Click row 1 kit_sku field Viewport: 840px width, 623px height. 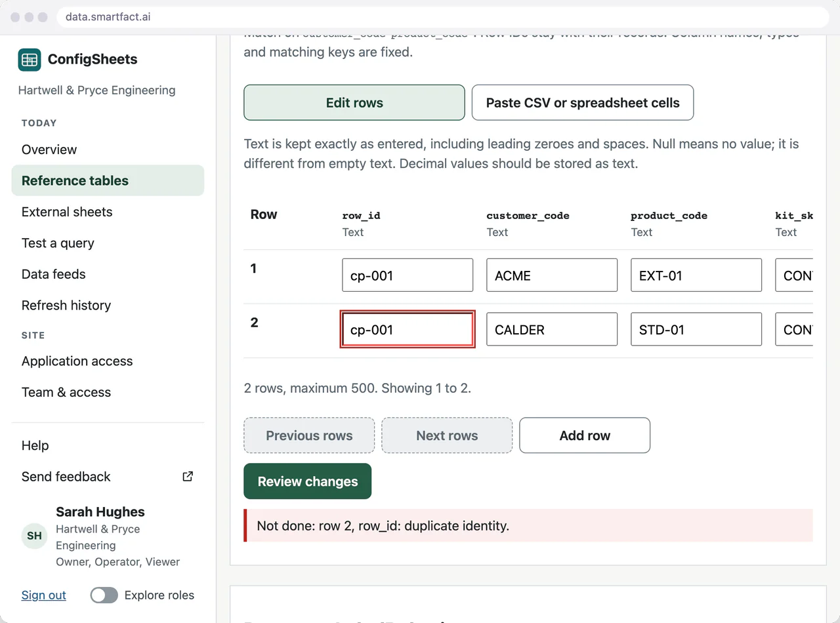click(794, 275)
